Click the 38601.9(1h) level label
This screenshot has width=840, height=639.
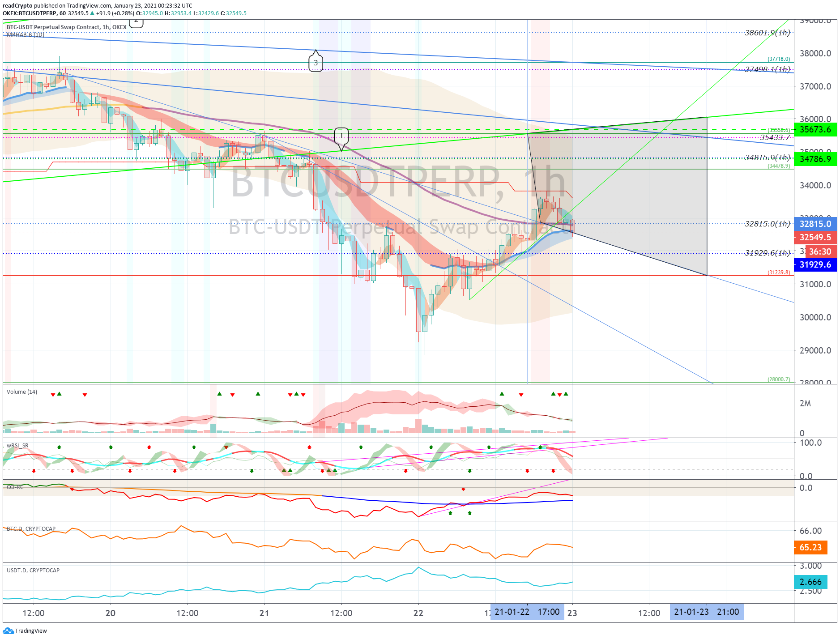pos(768,33)
